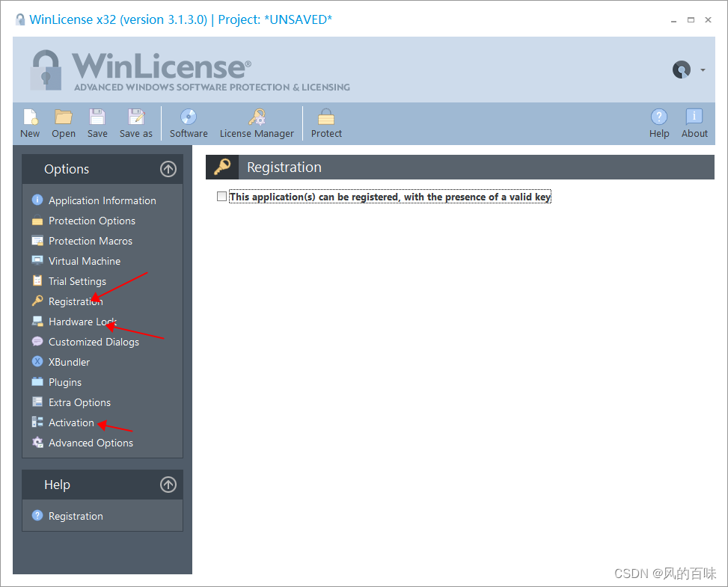Screen dimensions: 728x587
Task: Open the About info icon
Action: coord(694,117)
